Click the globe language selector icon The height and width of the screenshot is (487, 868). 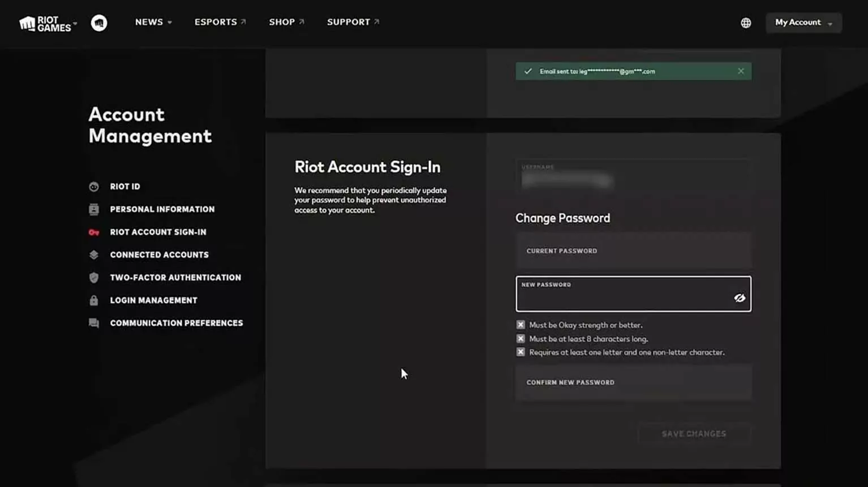[x=745, y=23]
